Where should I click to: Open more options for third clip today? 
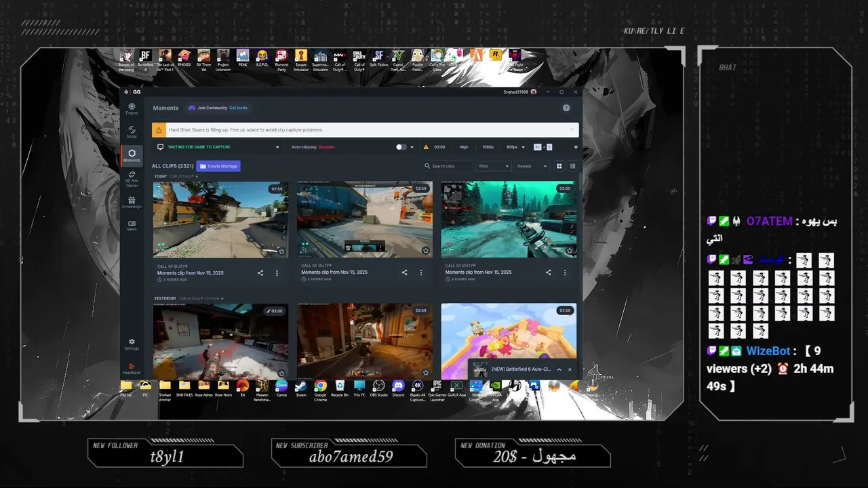pos(564,272)
